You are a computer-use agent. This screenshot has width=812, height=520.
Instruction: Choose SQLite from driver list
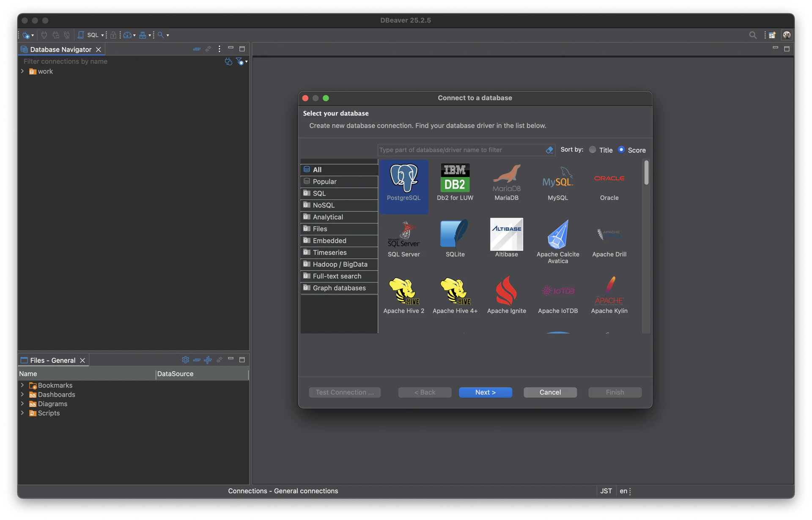coord(455,238)
